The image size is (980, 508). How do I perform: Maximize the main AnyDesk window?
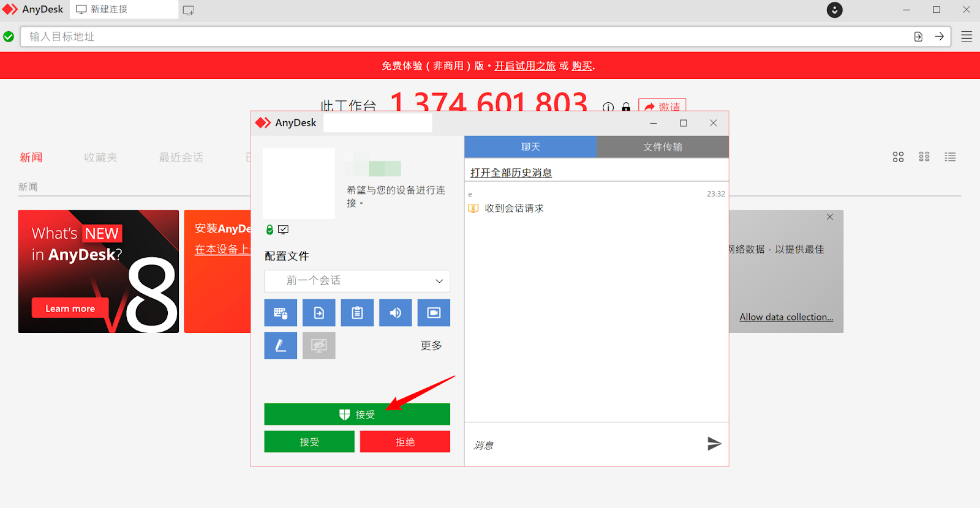pos(937,10)
